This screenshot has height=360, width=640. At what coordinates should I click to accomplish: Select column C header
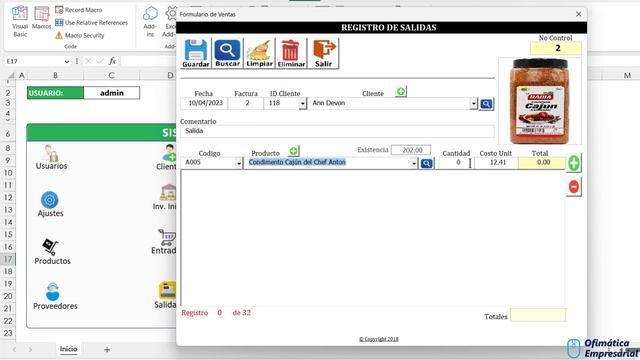[111, 76]
